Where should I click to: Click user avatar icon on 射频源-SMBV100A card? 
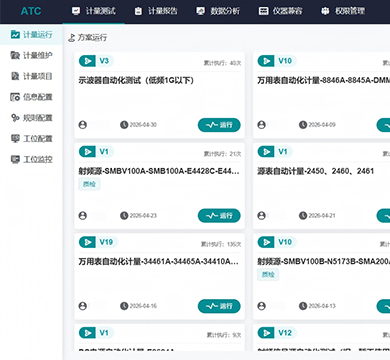click(83, 215)
